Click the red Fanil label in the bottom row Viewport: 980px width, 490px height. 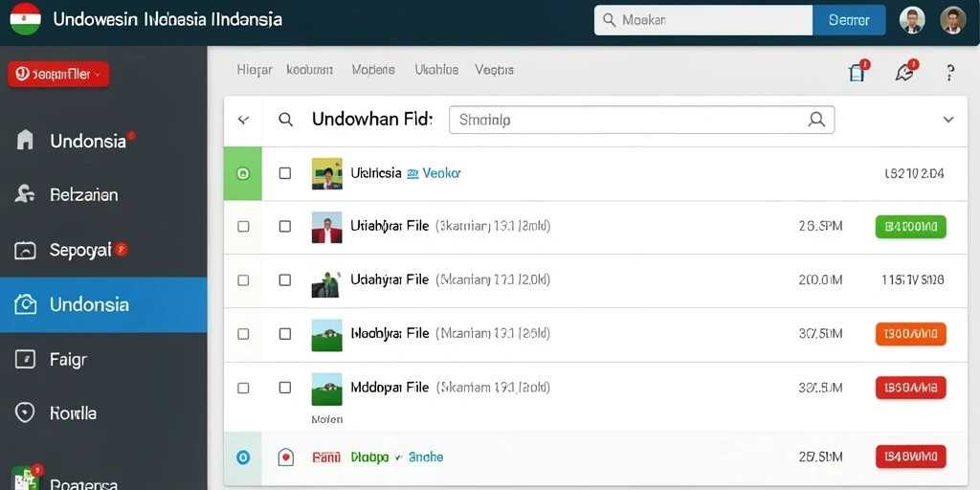point(325,457)
